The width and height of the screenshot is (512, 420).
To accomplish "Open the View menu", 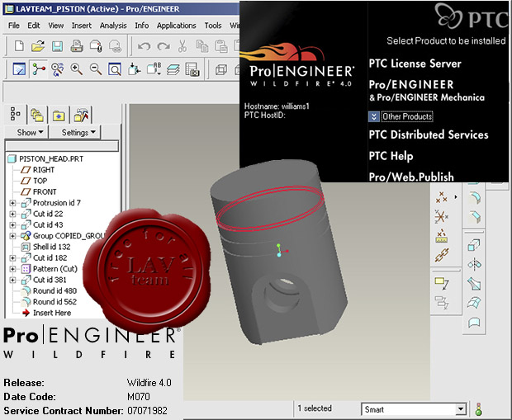I will click(x=56, y=26).
